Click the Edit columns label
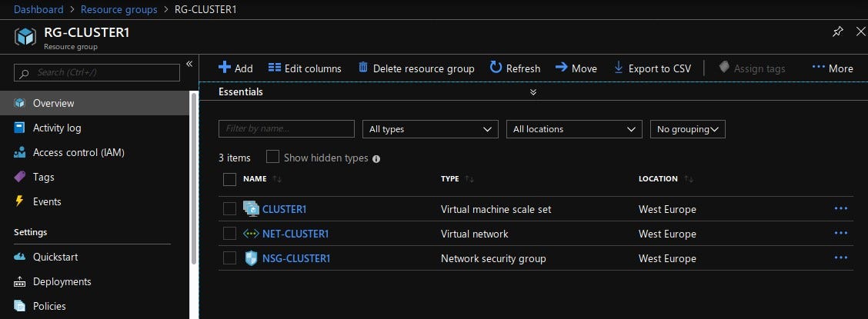This screenshot has width=868, height=319. 312,68
